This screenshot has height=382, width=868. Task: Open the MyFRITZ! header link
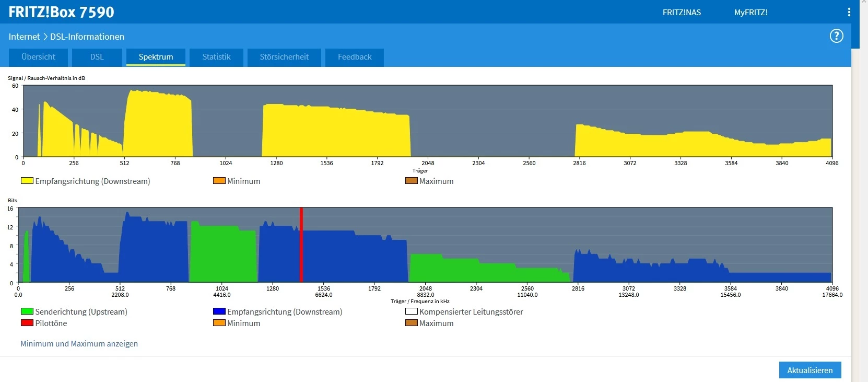point(750,13)
